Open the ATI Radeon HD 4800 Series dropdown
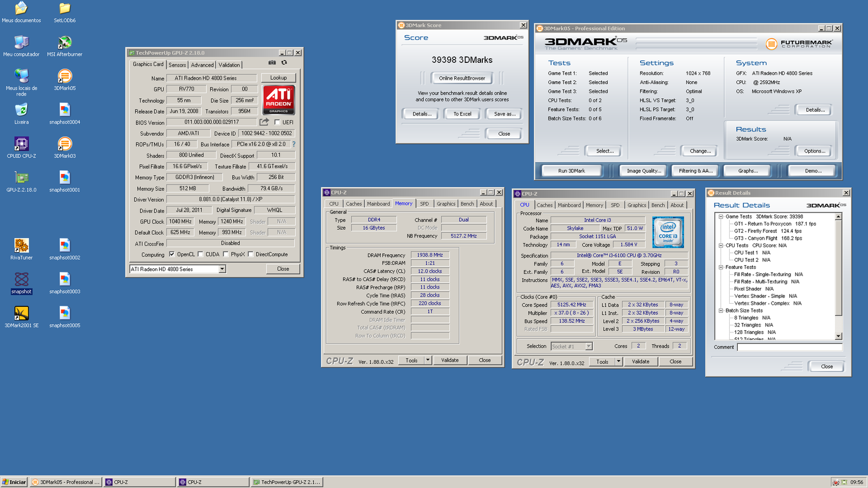Viewport: 868px width, 488px height. 222,269
